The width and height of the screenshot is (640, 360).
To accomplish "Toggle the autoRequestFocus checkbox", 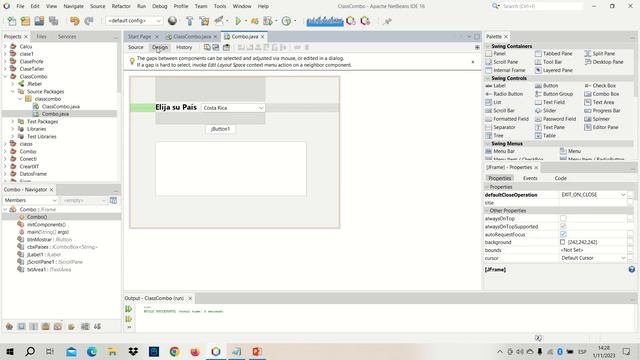I will tap(563, 234).
